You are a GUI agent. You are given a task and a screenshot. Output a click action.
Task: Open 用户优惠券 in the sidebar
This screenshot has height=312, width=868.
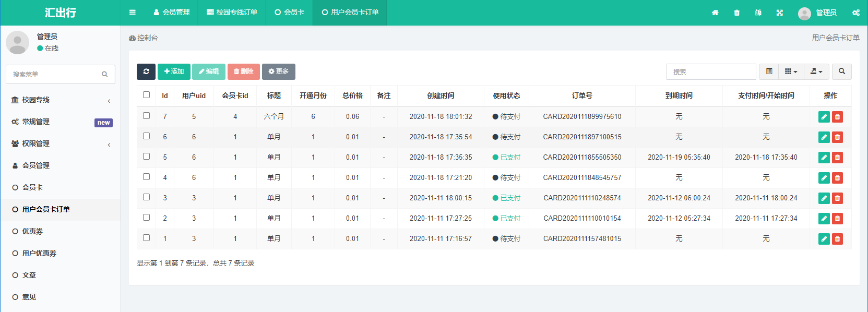point(61,253)
